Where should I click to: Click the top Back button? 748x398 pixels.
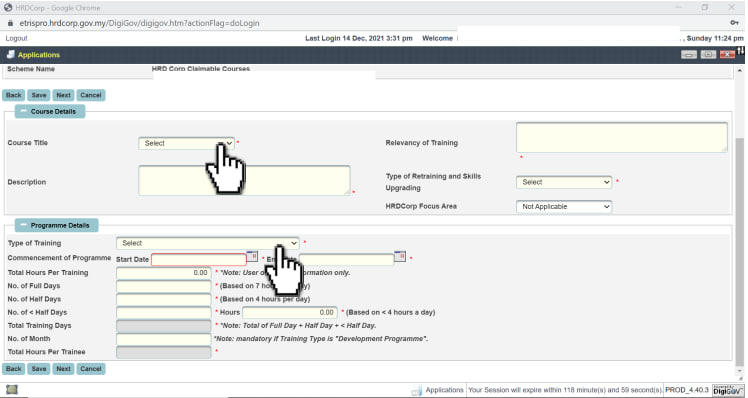[x=14, y=95]
